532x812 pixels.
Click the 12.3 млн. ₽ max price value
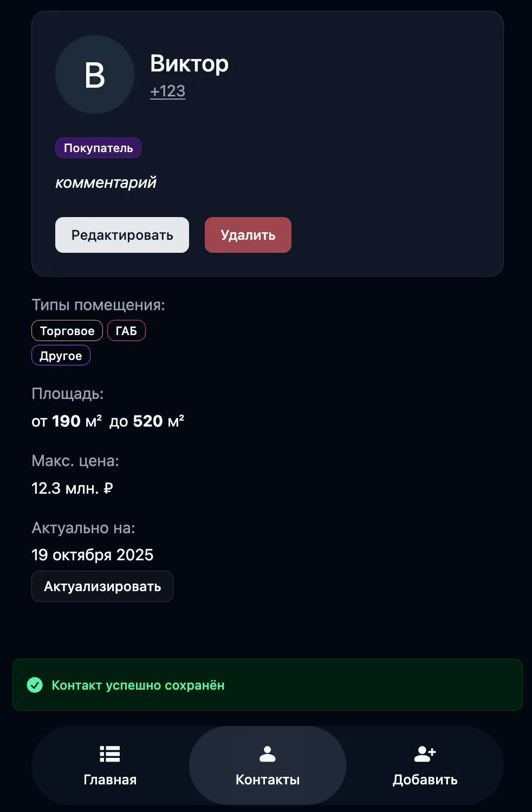click(x=72, y=488)
